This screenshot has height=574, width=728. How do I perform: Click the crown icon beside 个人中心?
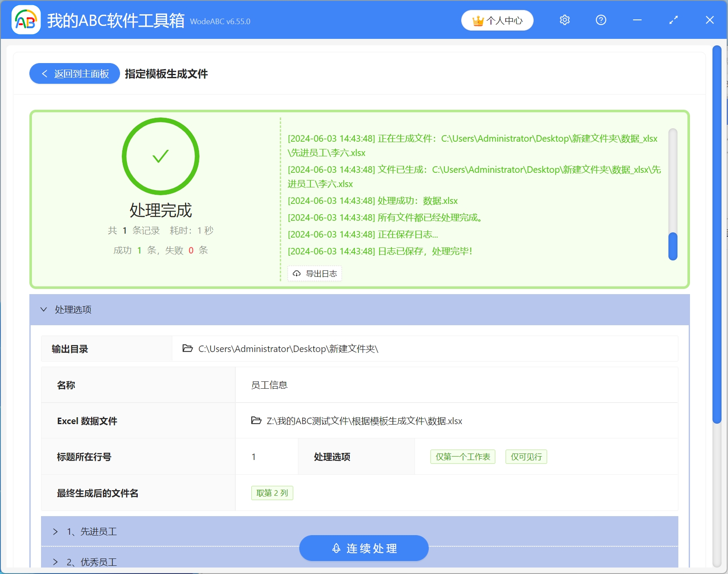tap(478, 20)
